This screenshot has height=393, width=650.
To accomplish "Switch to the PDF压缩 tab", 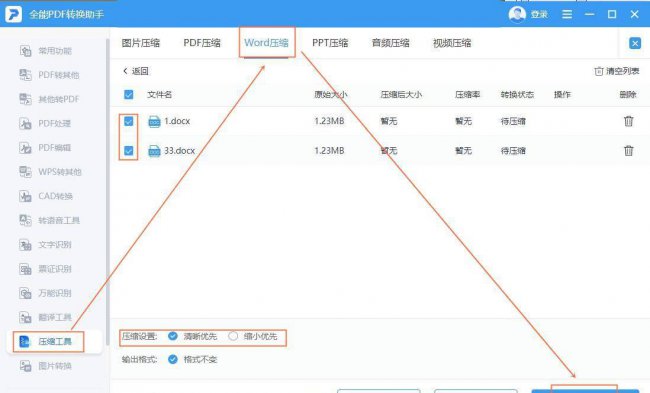I will click(202, 43).
